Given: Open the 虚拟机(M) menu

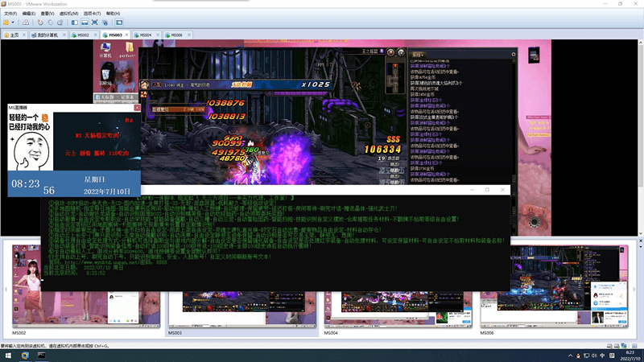Looking at the screenshot, I should click(68, 14).
